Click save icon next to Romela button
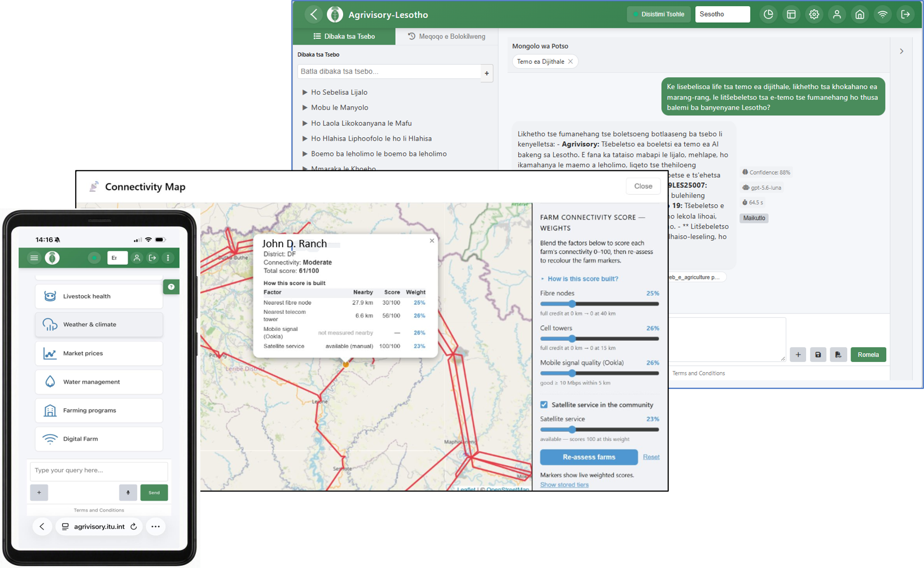 (818, 355)
